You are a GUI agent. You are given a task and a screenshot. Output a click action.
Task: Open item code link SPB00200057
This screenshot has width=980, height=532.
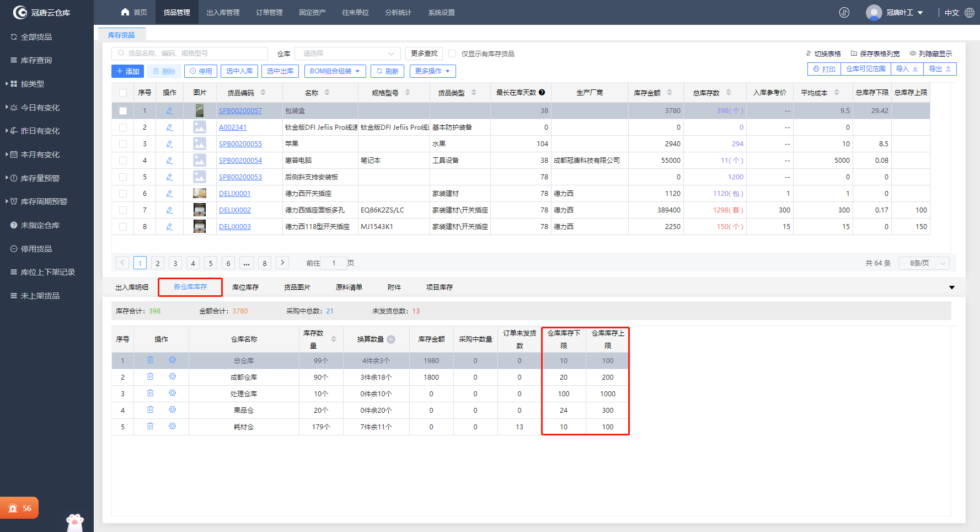[240, 111]
